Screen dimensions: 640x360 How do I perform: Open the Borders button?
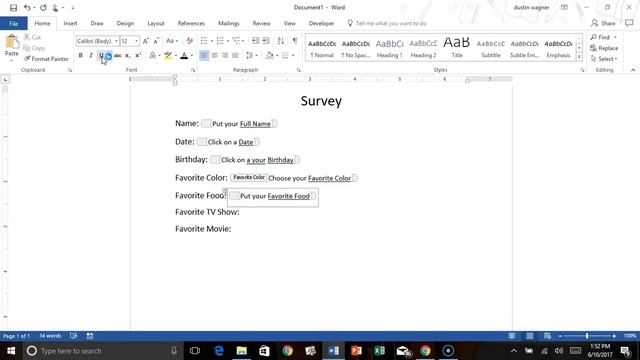click(285, 56)
